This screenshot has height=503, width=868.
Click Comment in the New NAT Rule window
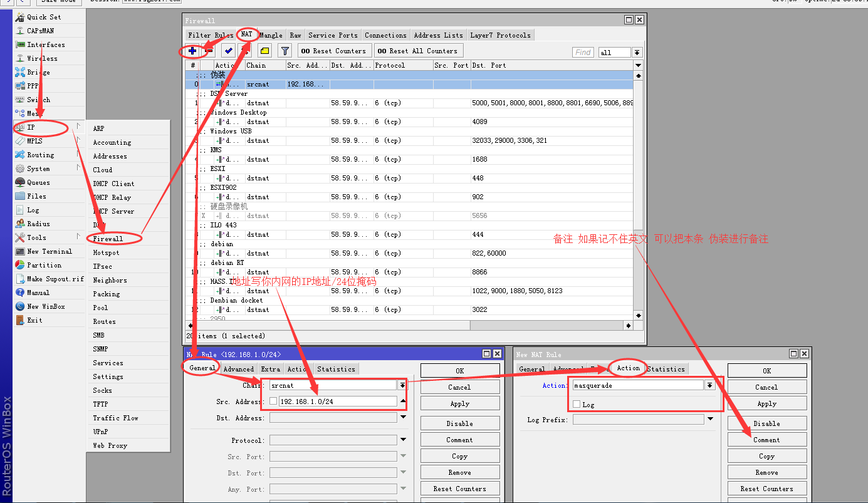click(766, 440)
